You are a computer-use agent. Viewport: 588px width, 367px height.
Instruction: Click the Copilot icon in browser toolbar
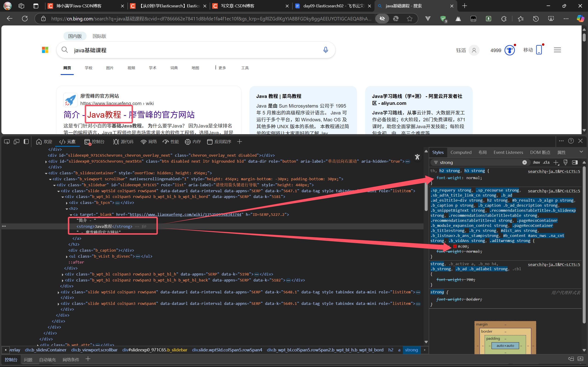click(x=580, y=19)
